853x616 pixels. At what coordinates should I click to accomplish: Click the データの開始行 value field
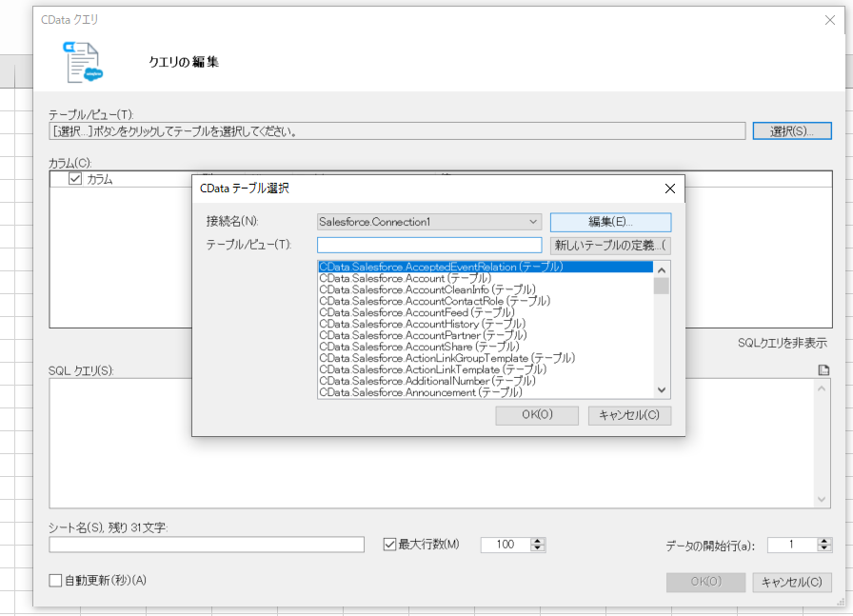(x=792, y=545)
